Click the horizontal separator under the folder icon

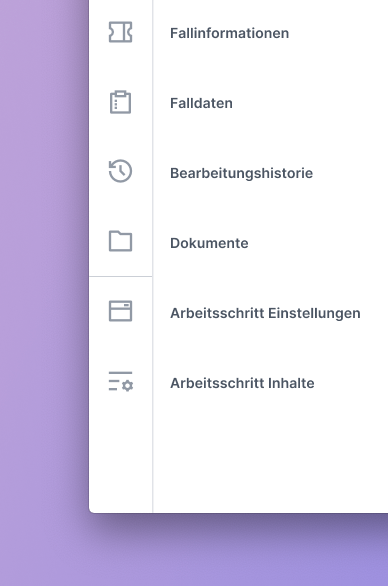[120, 277]
